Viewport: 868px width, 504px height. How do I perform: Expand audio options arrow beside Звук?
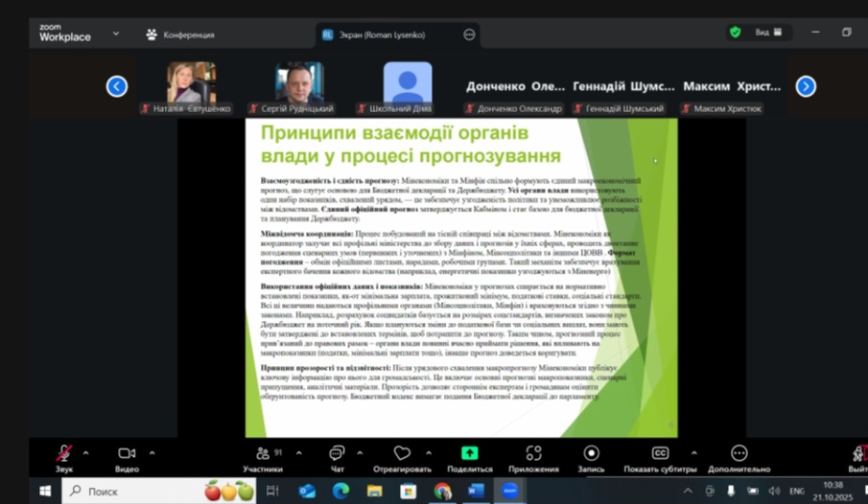click(85, 452)
